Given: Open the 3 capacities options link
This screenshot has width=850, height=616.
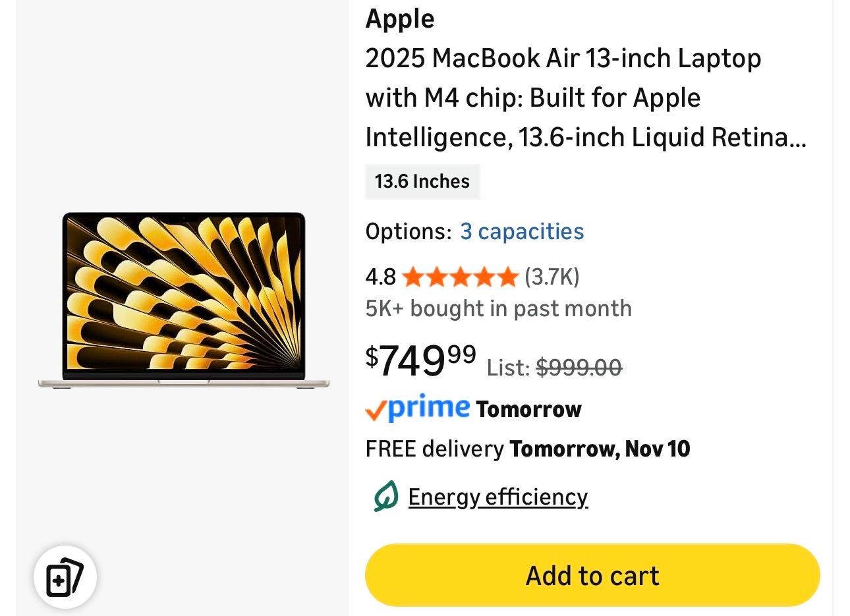Looking at the screenshot, I should [521, 231].
